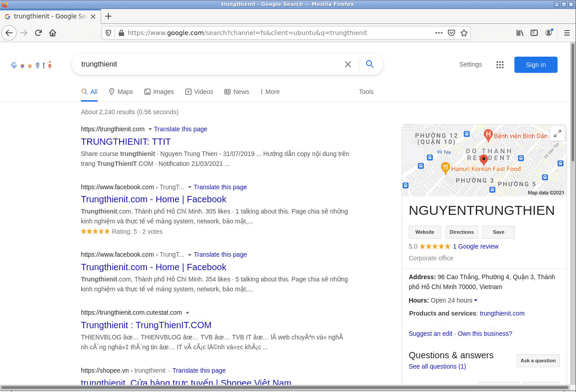The image size is (576, 392).
Task: Click the forward navigation arrow
Action: [24, 33]
